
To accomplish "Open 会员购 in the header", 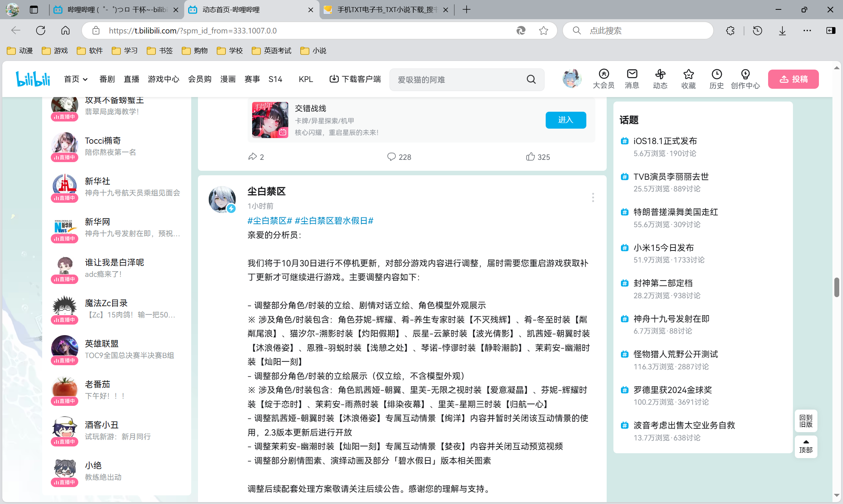I will click(x=199, y=79).
